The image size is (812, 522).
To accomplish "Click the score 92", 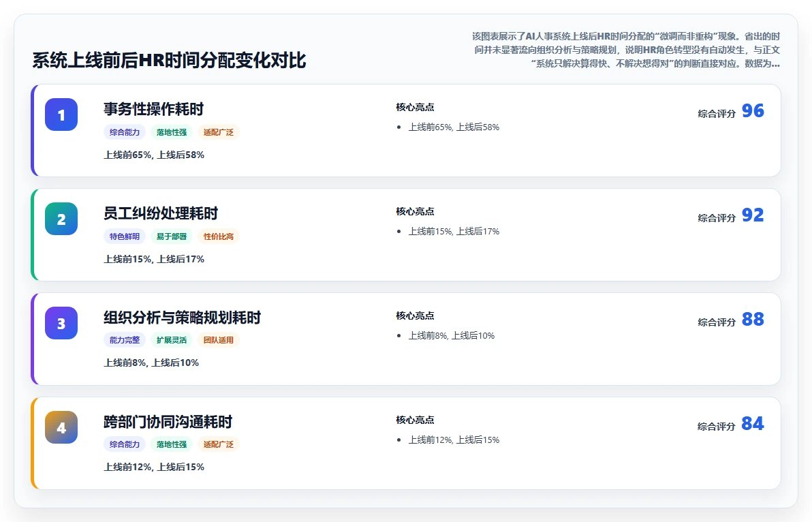I will 753,215.
